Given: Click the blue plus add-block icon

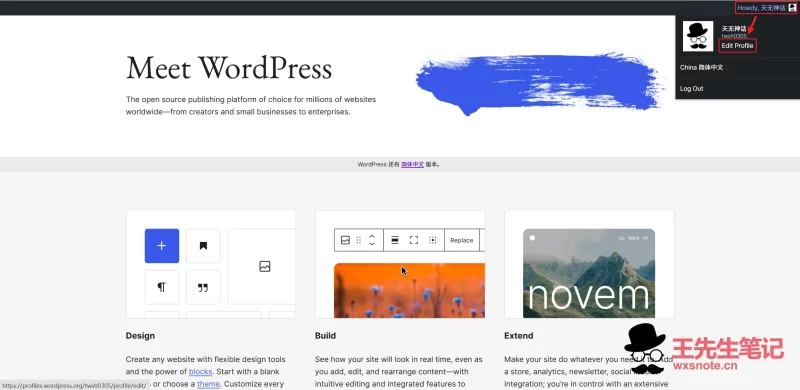Looking at the screenshot, I should point(162,246).
